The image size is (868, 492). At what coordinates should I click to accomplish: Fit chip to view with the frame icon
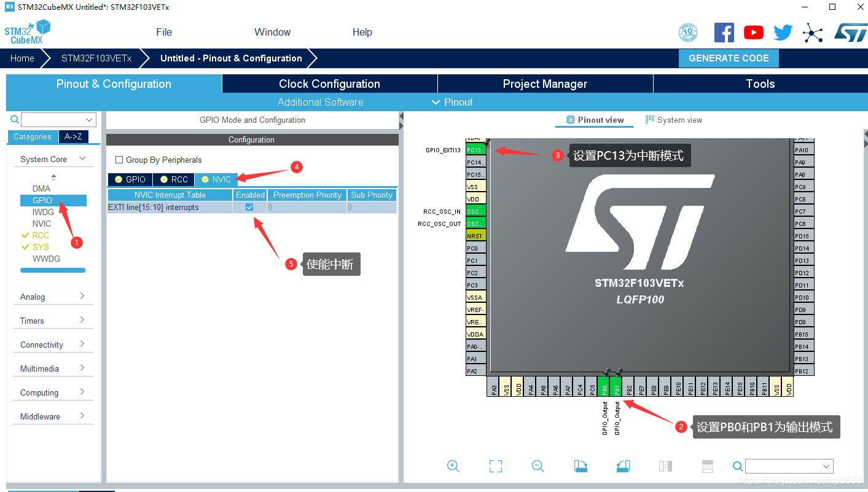point(496,466)
